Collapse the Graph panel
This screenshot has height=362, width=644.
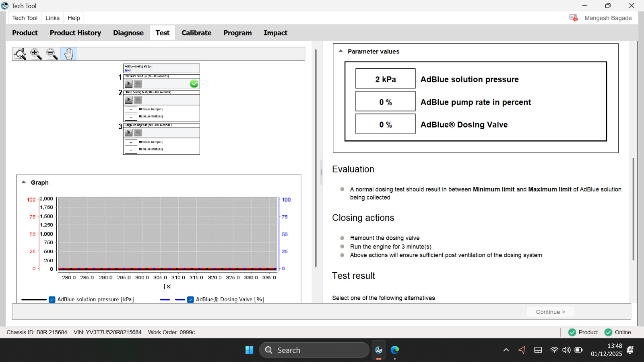click(24, 182)
